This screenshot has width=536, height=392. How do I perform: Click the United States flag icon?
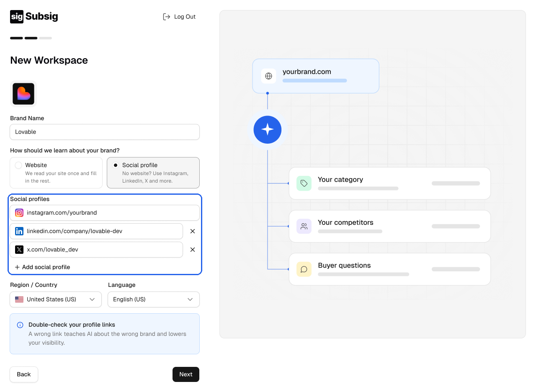[x=19, y=299]
